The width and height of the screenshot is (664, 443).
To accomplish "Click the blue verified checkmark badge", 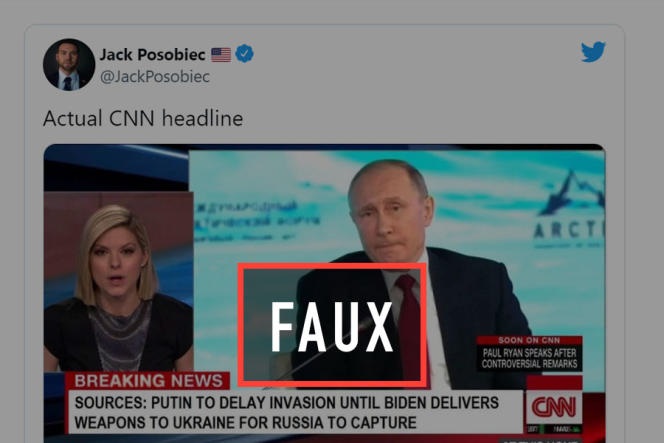I will 244,54.
